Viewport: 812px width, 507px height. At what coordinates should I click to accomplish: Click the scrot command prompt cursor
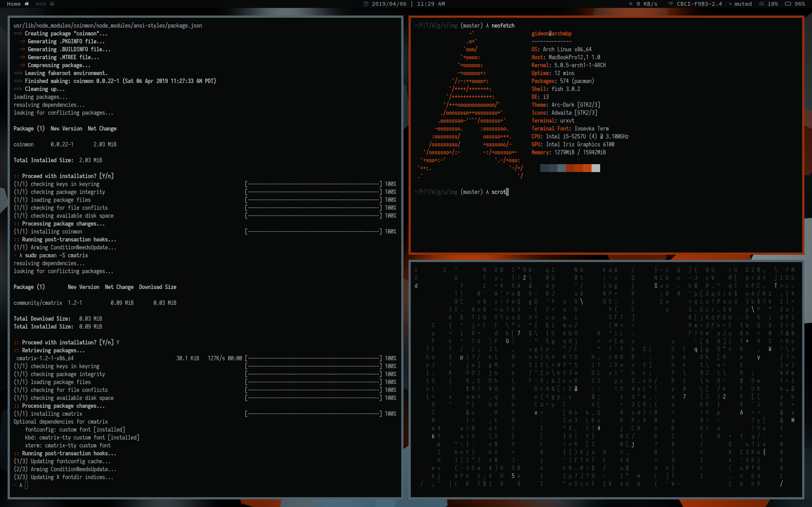coord(507,192)
